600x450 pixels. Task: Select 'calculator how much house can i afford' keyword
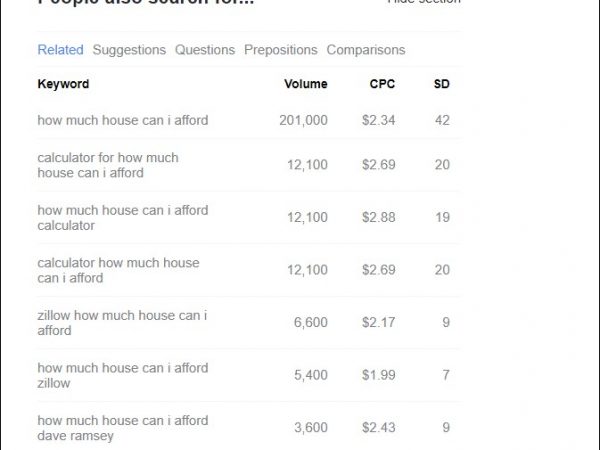pos(118,270)
